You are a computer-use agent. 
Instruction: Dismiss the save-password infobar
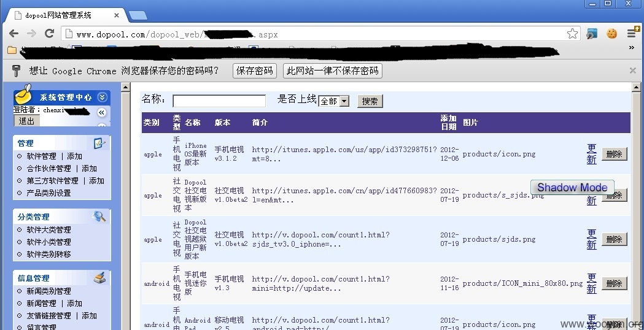[633, 71]
